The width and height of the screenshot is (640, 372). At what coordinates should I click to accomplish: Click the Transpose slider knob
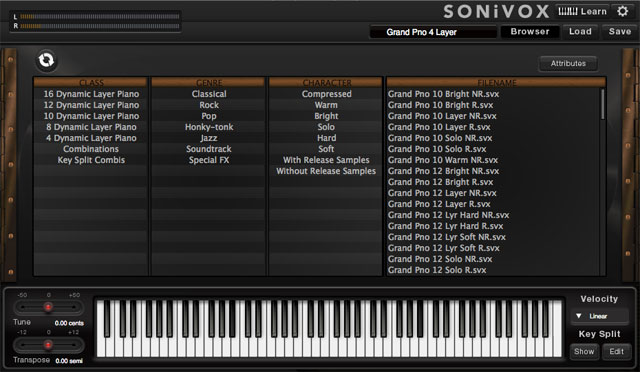pyautogui.click(x=48, y=345)
